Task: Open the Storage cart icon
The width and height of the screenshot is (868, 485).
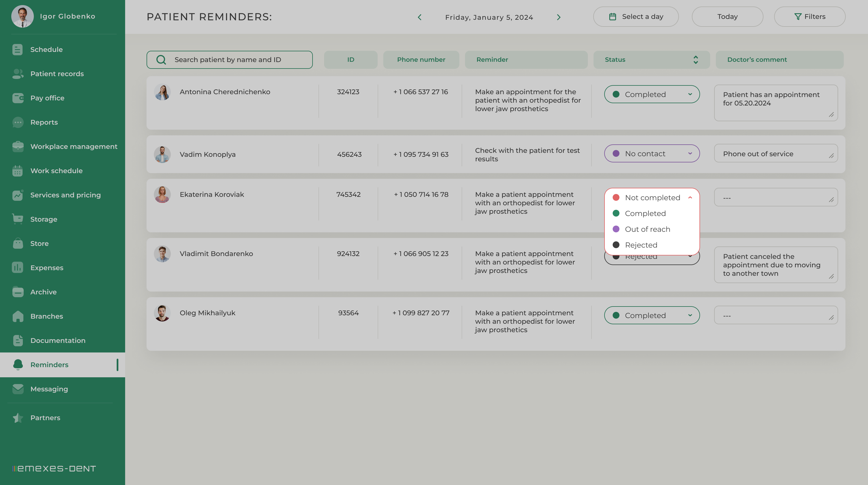Action: [17, 219]
